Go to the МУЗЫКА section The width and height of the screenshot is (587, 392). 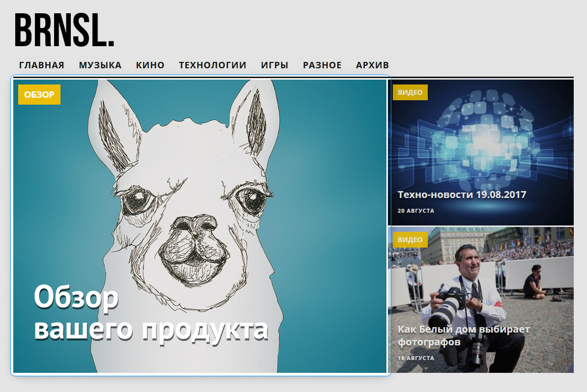[100, 65]
